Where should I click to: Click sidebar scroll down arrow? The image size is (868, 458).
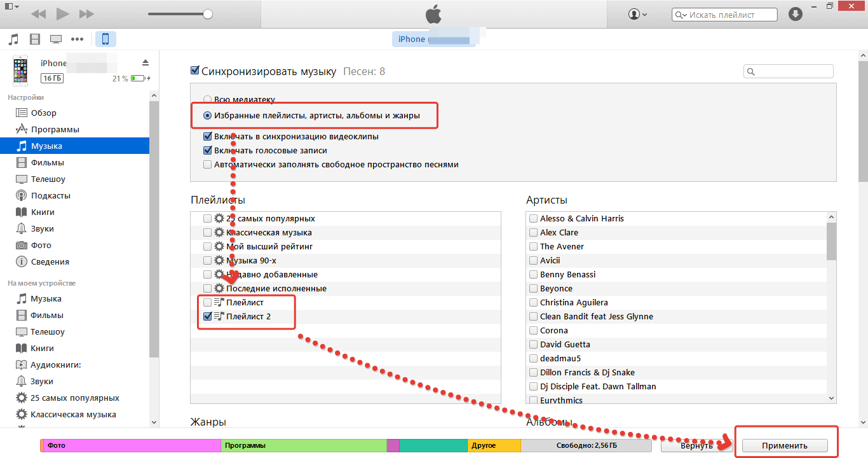154,421
